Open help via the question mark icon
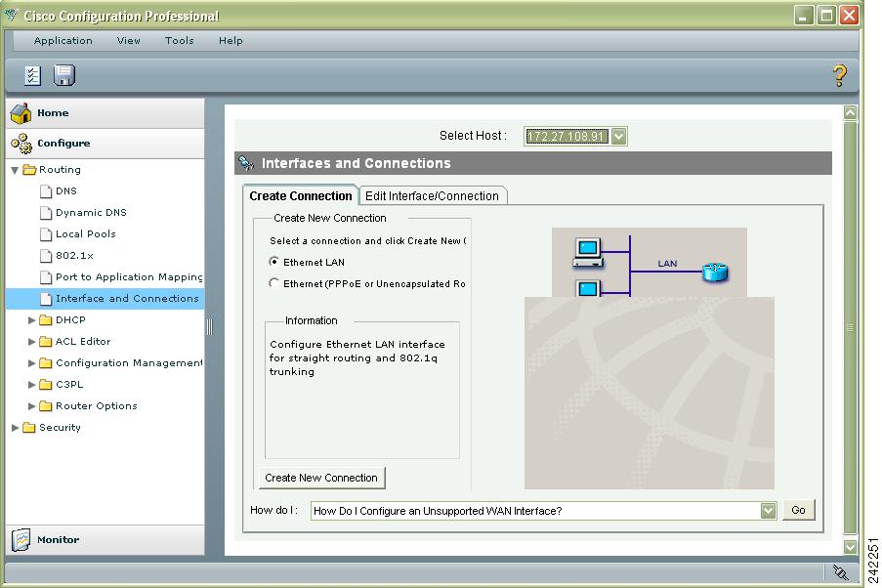This screenshot has height=588, width=882. 838,74
